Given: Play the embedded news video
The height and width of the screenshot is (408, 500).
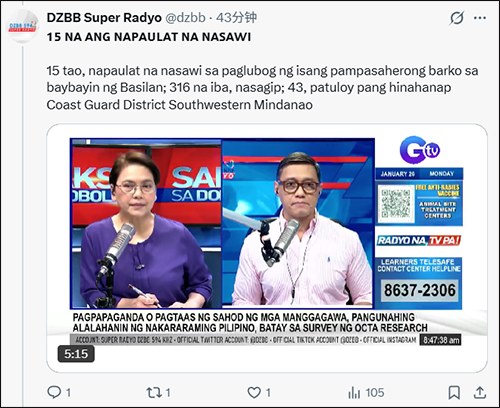Looking at the screenshot, I should pyautogui.click(x=267, y=248).
